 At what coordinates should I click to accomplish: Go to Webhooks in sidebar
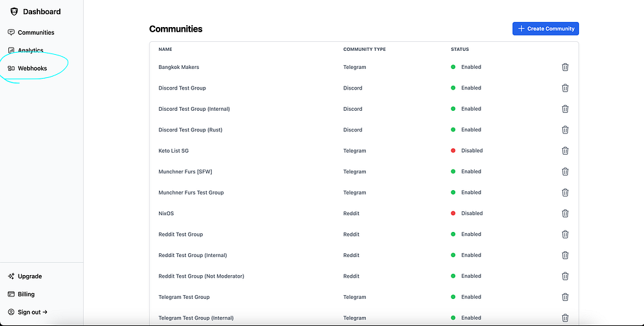pos(32,68)
